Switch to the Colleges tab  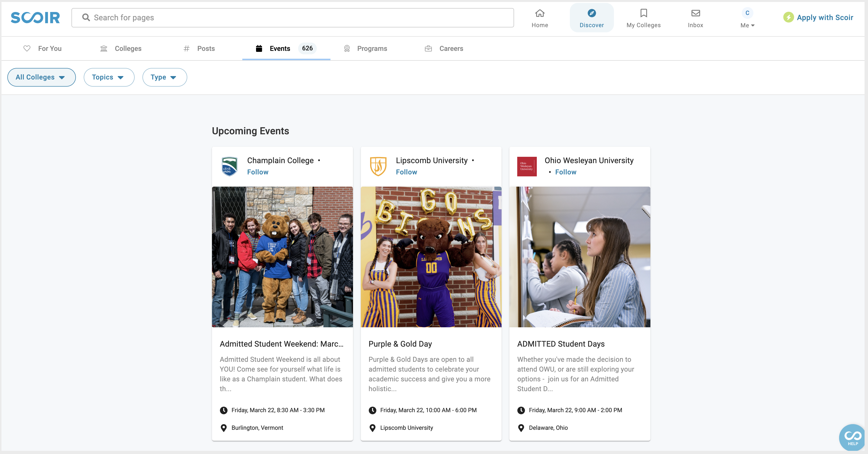tap(121, 48)
